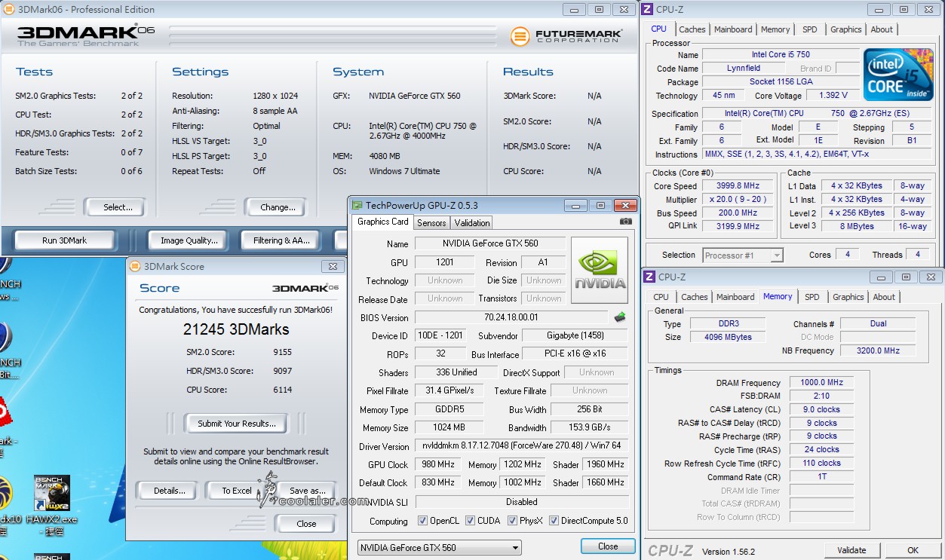Image resolution: width=945 pixels, height=560 pixels.
Task: Open the GeForce GTX 560 card dropdown
Action: (440, 548)
